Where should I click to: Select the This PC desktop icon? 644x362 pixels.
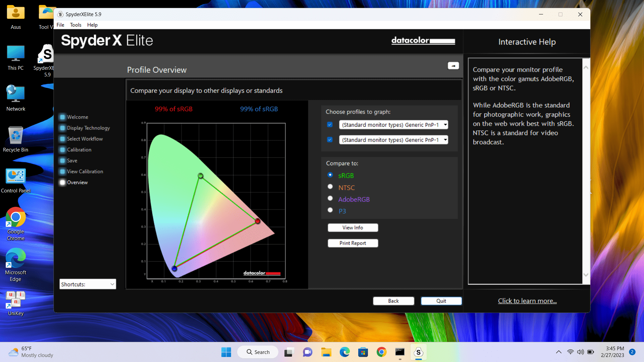(15, 58)
